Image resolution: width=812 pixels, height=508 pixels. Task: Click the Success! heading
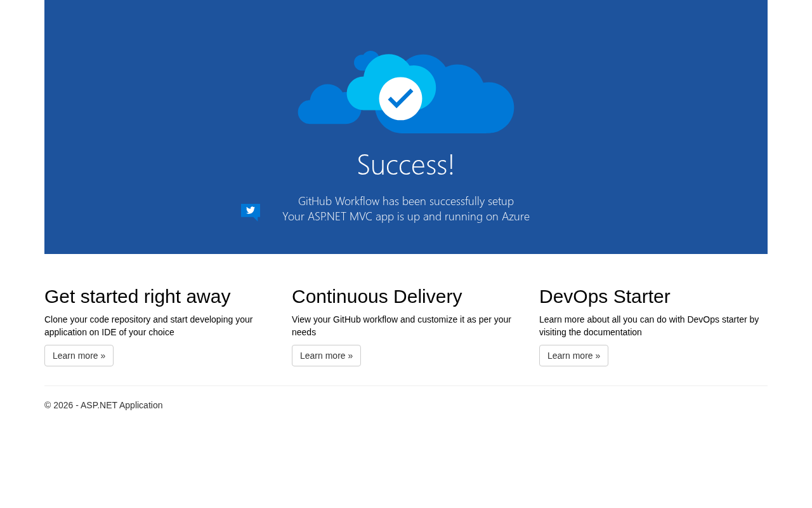click(406, 164)
